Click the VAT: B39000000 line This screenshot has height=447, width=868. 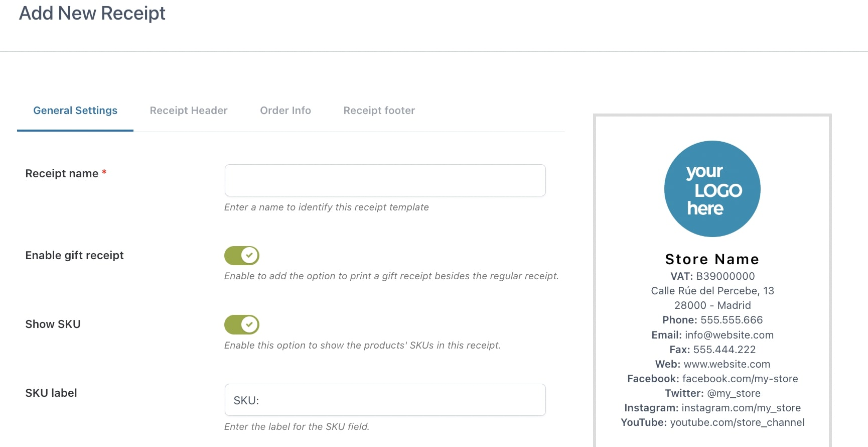click(712, 276)
